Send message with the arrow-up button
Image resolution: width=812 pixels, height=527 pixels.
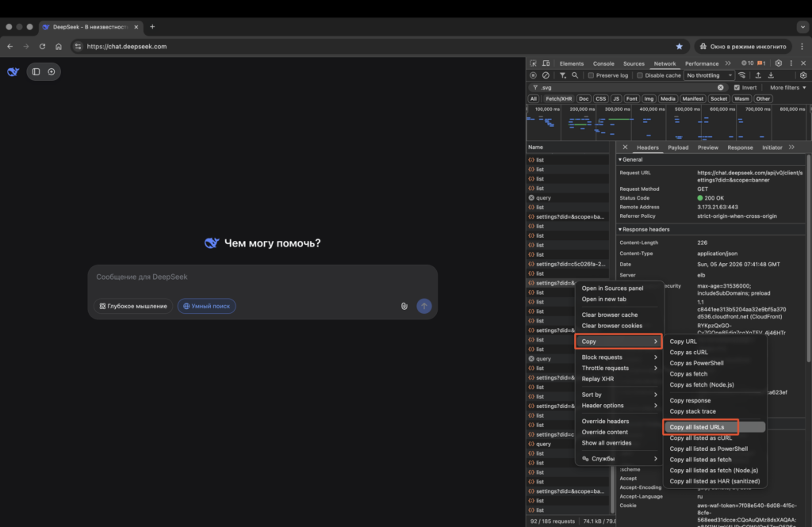(x=424, y=306)
